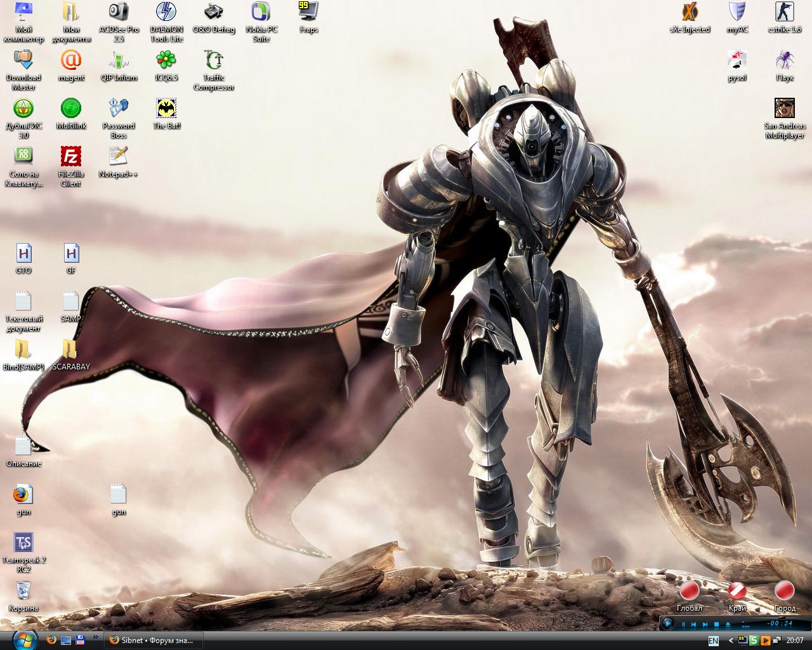Viewport: 812px width, 650px height.
Task: Launch the Fraps desktop shortcut
Action: pos(308,17)
